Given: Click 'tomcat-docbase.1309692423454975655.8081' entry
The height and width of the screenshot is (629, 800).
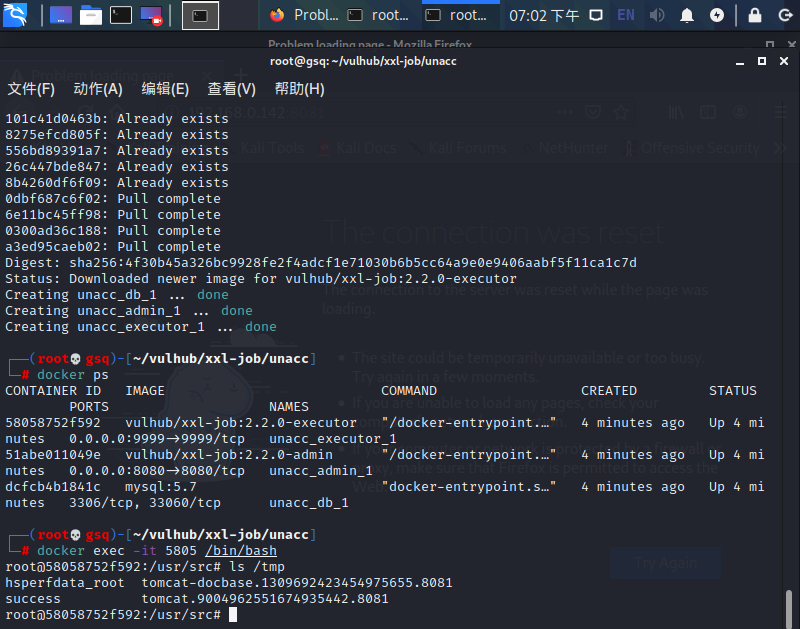Looking at the screenshot, I should (x=297, y=583).
